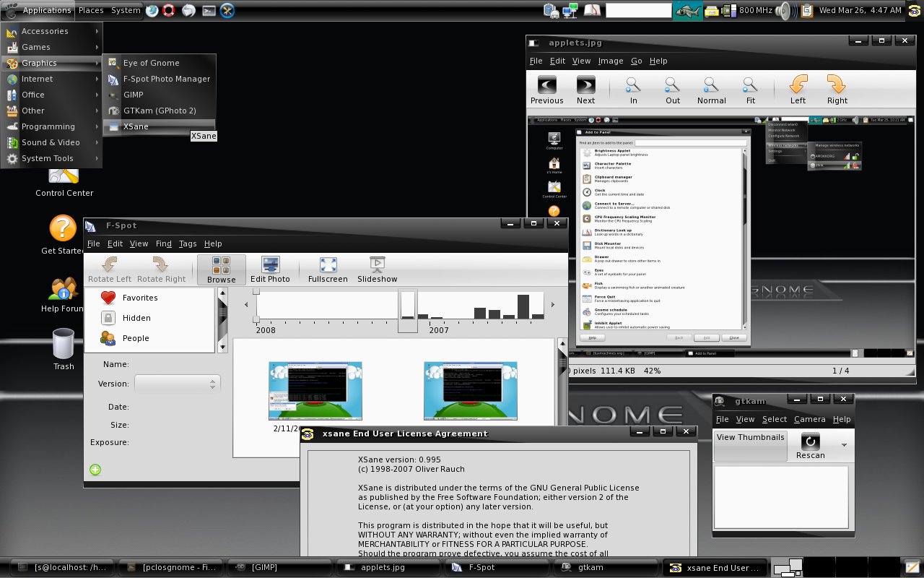The width and height of the screenshot is (924, 578).
Task: Choose F-Spot Photo Manager in Graphics submenu
Action: click(x=160, y=79)
